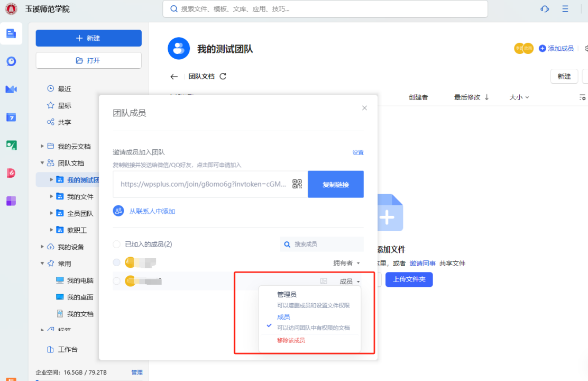Image resolution: width=588 pixels, height=381 pixels.
Task: Choose 管理员 role in dropdown menu
Action: coord(287,295)
